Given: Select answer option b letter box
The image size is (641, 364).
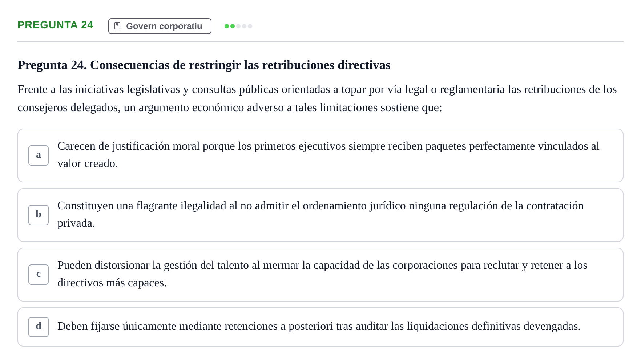Looking at the screenshot, I should (x=39, y=215).
